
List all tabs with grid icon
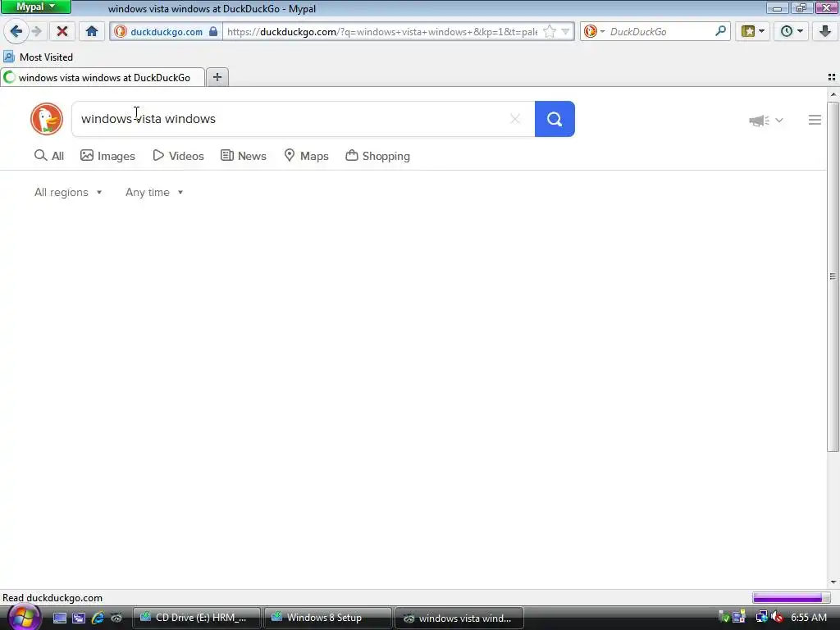tap(832, 78)
